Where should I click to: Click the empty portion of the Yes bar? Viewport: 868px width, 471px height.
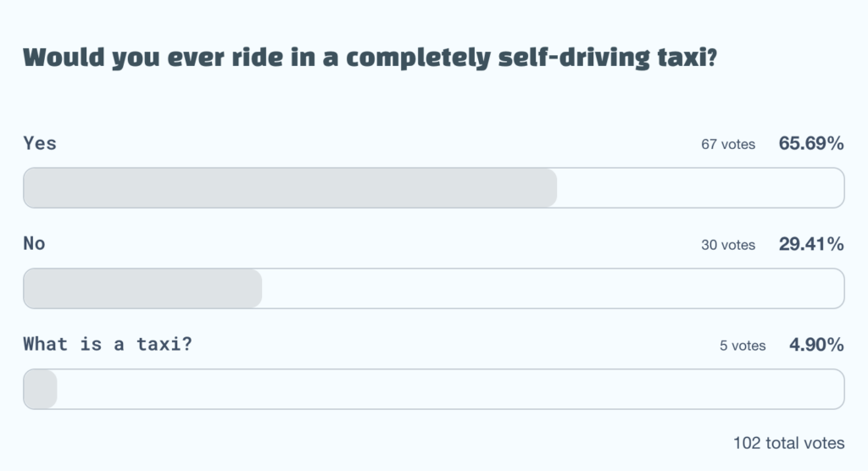(699, 188)
